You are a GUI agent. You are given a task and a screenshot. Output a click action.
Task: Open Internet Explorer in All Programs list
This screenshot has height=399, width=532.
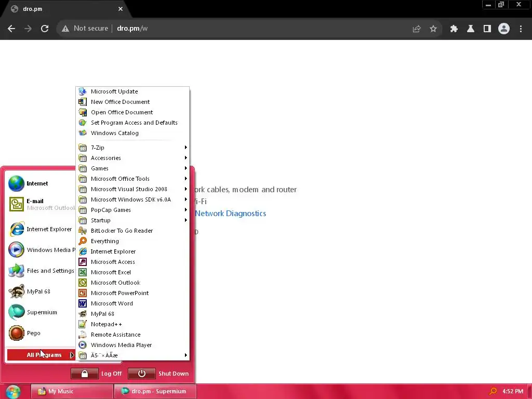[x=132, y=251]
